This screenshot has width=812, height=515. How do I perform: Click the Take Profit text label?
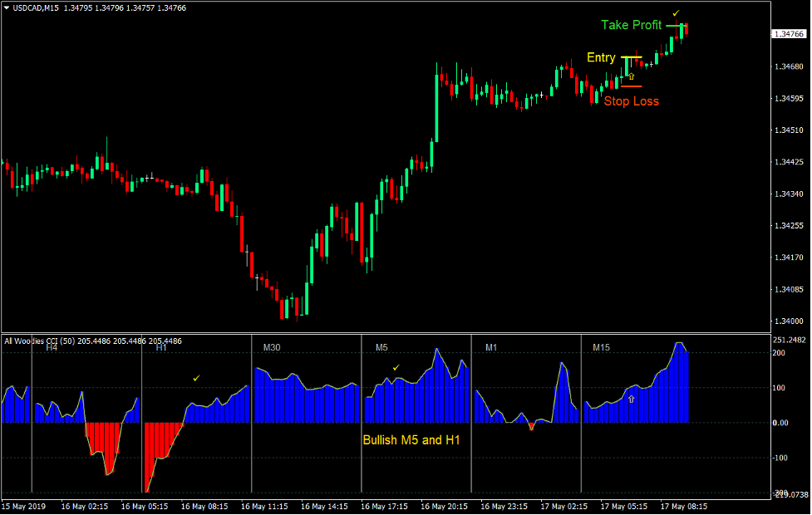[631, 26]
